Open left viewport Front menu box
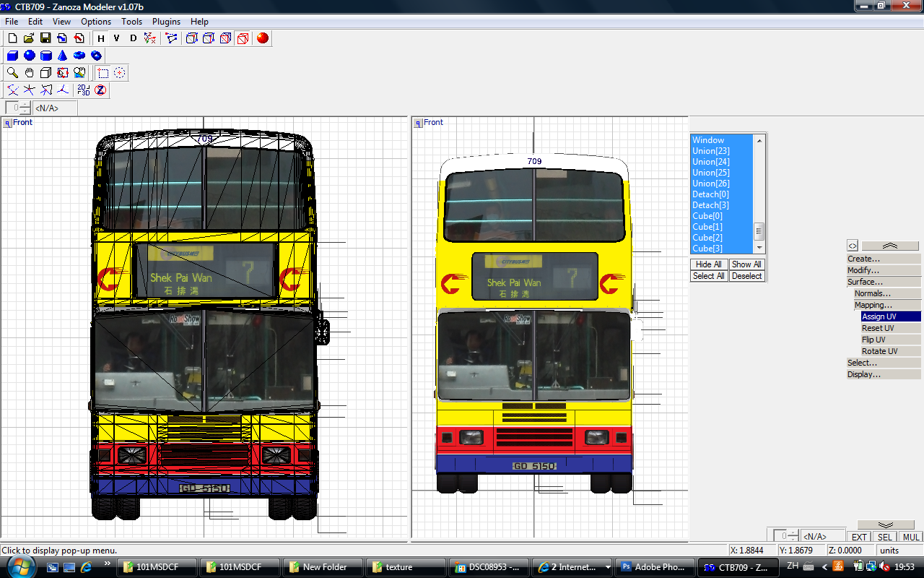 7,123
